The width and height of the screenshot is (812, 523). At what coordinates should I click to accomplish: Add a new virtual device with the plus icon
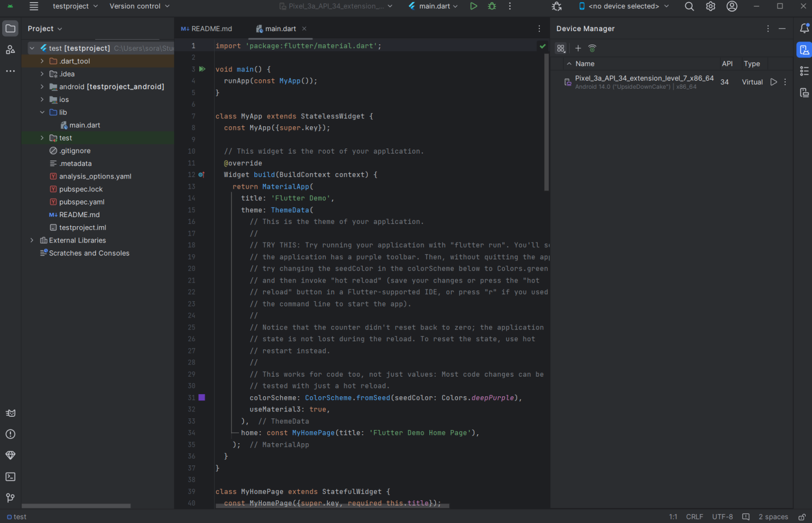click(578, 48)
